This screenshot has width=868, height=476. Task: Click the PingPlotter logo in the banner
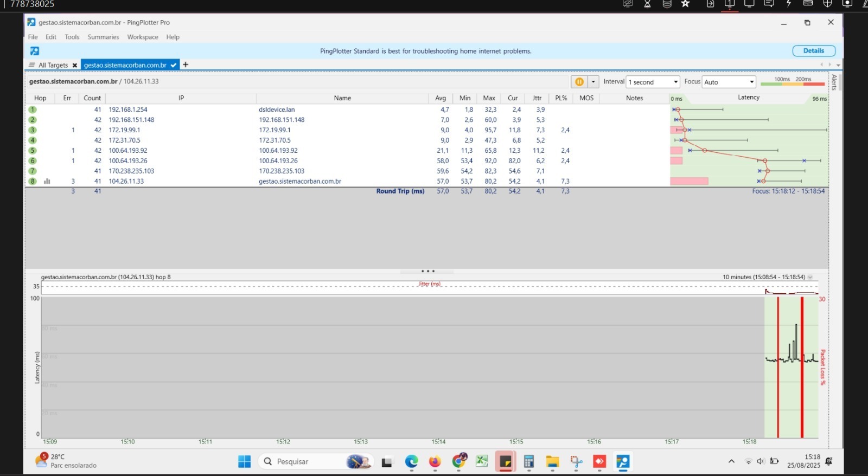(x=35, y=51)
